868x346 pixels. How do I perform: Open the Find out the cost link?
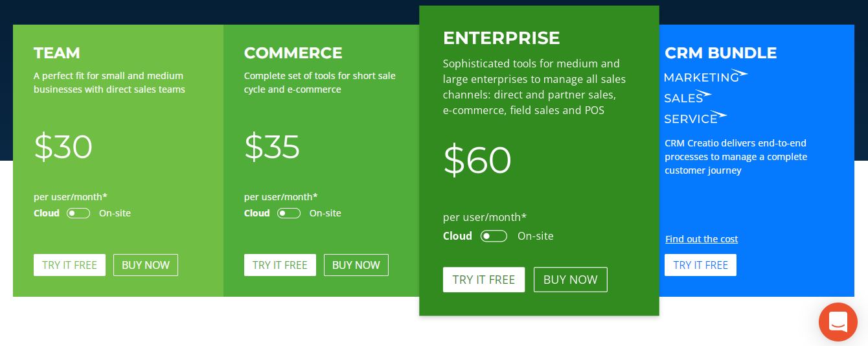[x=702, y=239]
